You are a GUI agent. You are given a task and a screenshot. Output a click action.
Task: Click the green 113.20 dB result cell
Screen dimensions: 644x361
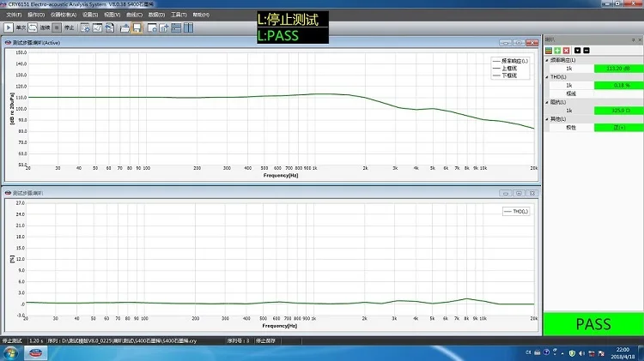(618, 69)
